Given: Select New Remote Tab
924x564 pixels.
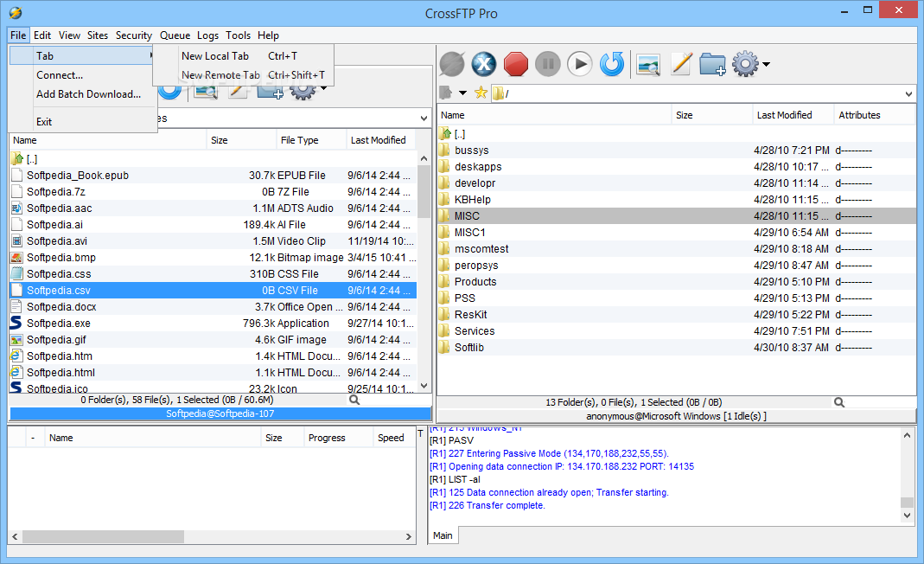Looking at the screenshot, I should tap(244, 75).
